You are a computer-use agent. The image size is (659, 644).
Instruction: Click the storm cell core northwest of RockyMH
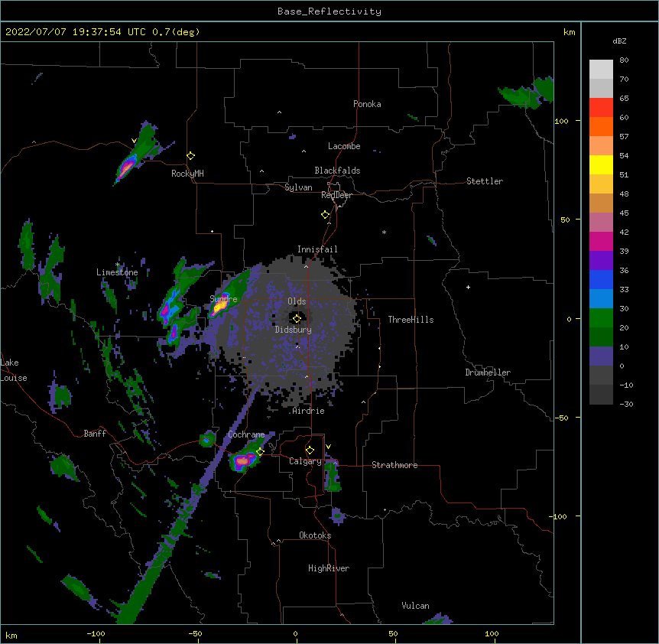pos(126,167)
